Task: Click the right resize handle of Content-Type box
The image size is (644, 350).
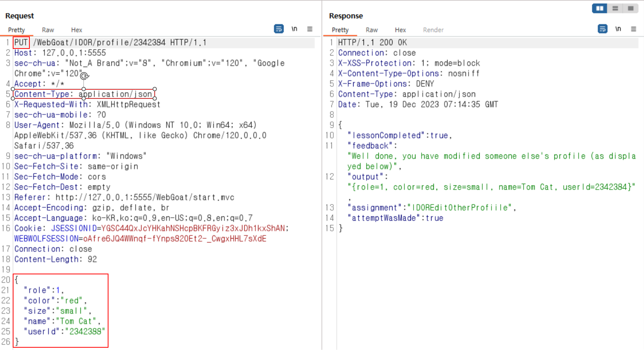Action: click(x=155, y=89)
